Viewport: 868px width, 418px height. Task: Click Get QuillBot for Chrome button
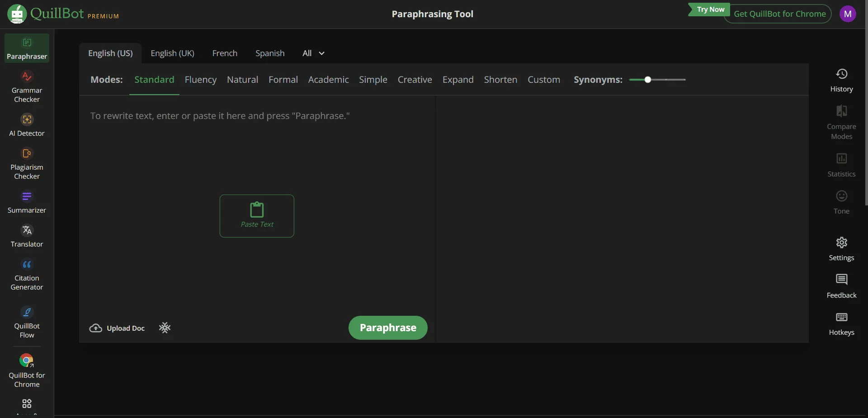pos(778,14)
